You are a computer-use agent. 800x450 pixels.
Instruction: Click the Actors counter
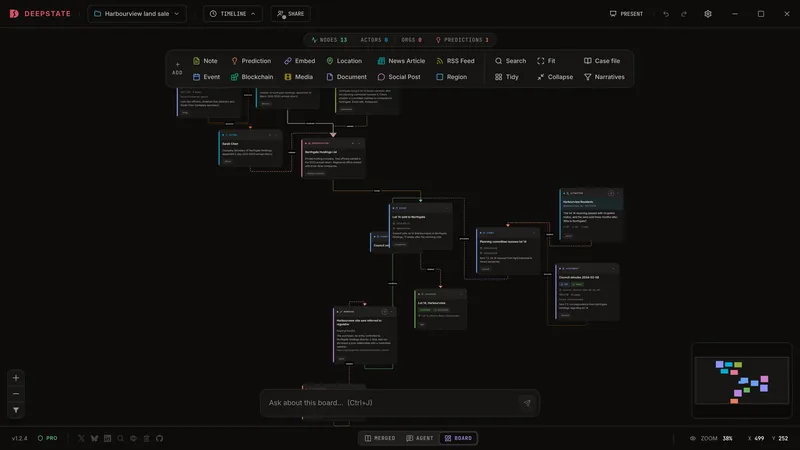tap(374, 40)
